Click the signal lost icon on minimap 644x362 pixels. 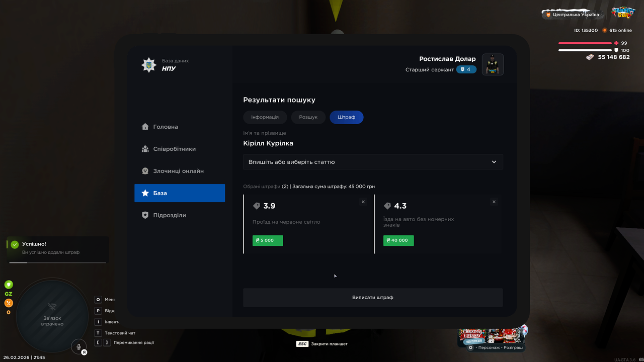52,307
